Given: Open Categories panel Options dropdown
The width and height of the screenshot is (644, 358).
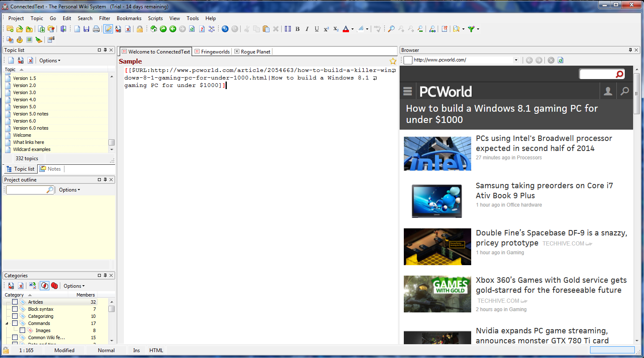Looking at the screenshot, I should (74, 286).
